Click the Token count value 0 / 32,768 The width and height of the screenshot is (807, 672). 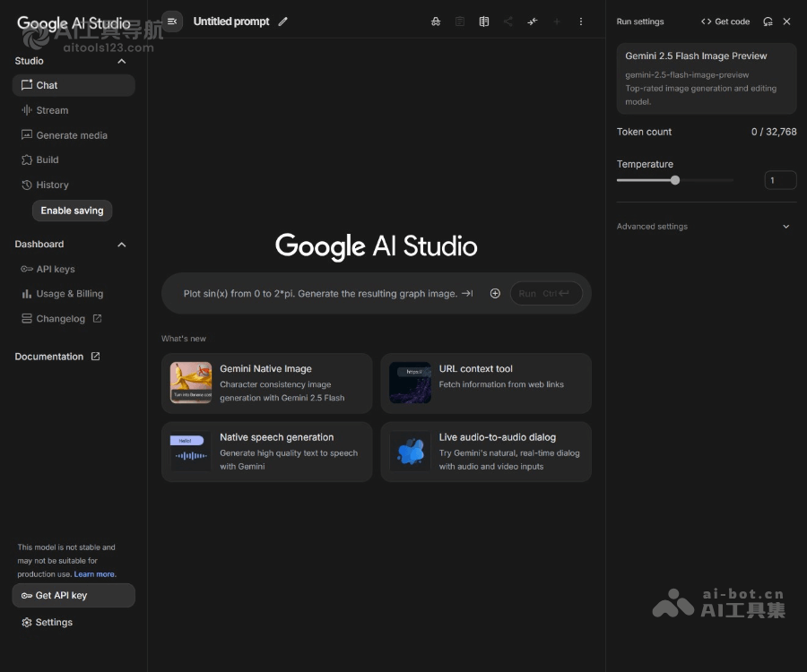click(774, 132)
